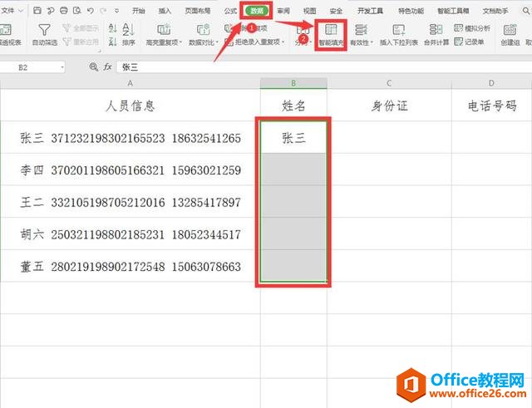Select column D header

coord(491,83)
